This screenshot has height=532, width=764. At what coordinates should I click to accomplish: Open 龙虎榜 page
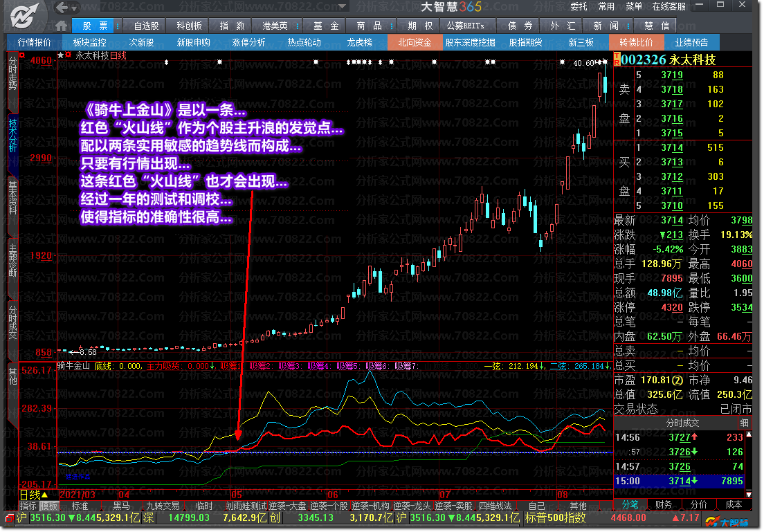coord(359,42)
